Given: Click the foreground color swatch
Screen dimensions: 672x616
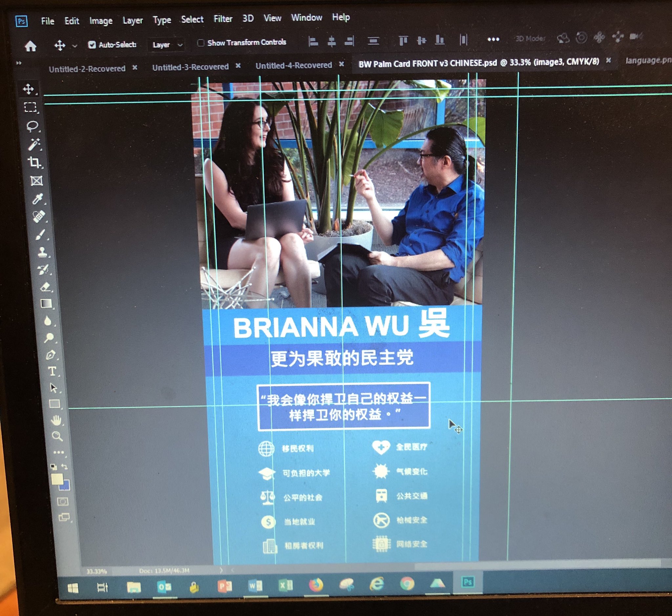Looking at the screenshot, I should [57, 479].
